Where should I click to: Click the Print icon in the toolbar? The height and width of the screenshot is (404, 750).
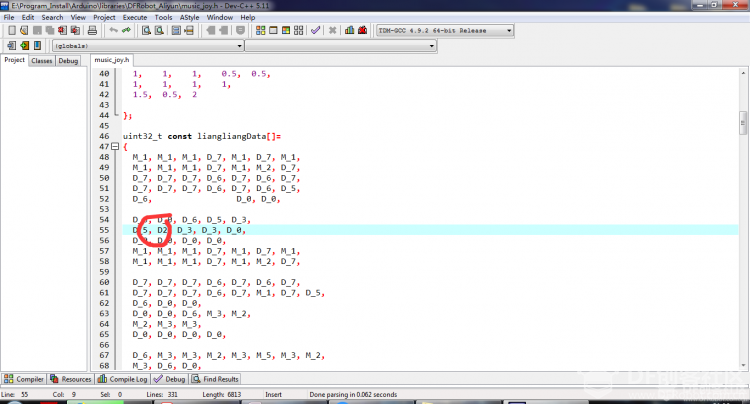(x=92, y=30)
